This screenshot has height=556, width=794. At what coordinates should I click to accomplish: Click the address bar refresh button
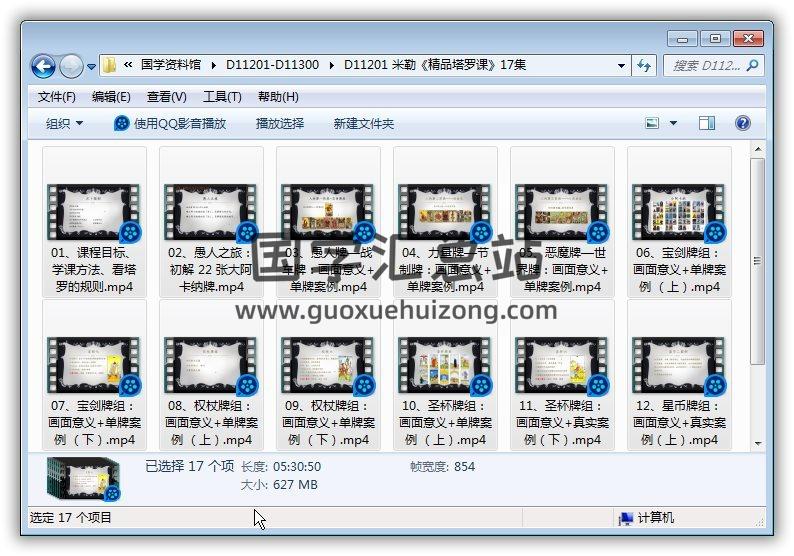pyautogui.click(x=644, y=65)
